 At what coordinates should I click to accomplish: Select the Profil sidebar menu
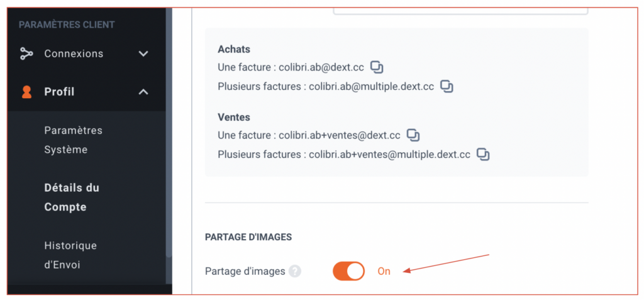[x=86, y=92]
